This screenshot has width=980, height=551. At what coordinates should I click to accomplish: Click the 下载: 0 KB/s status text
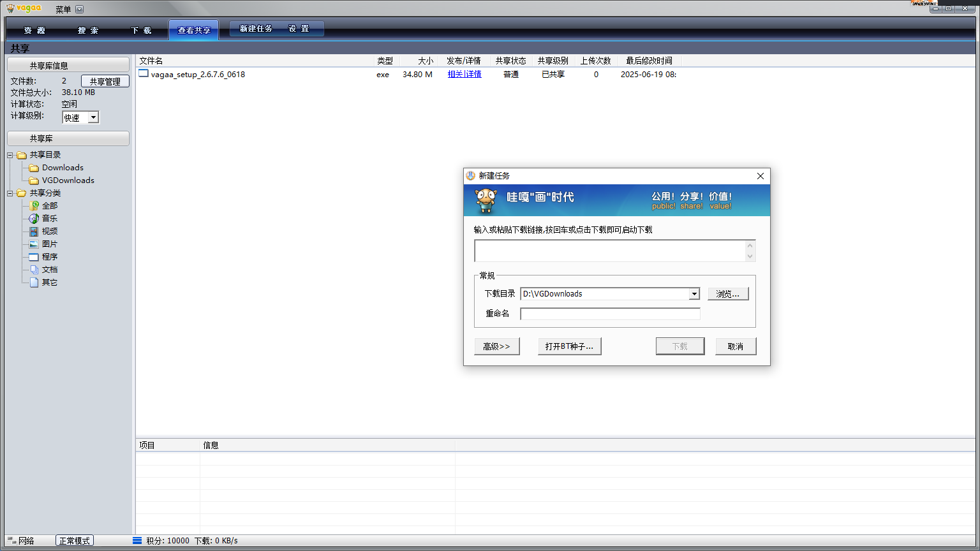coord(216,541)
